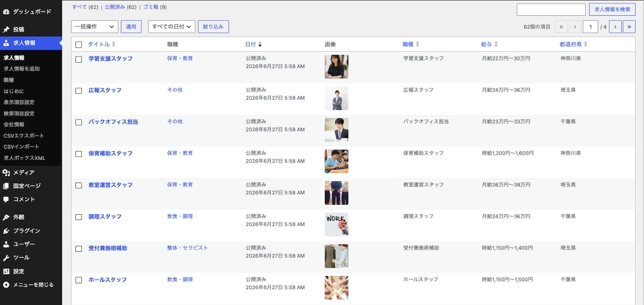Check the box for 広報スタッフ row
The width and height of the screenshot is (644, 305).
point(79,91)
